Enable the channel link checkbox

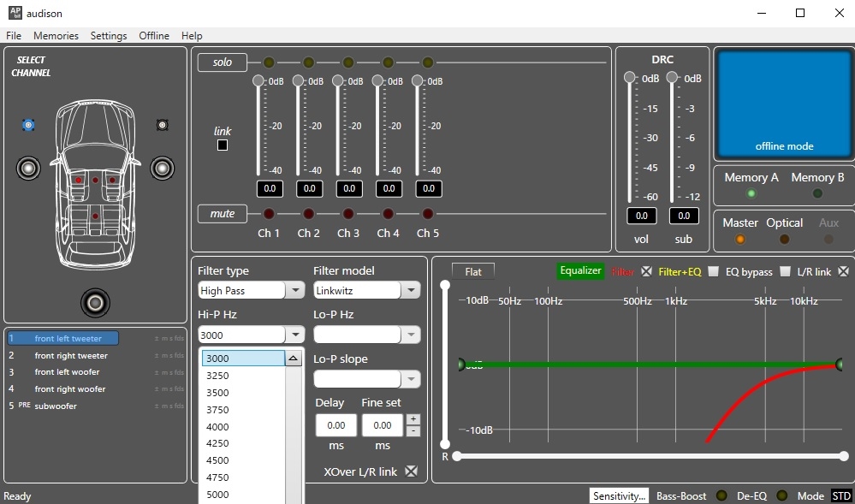(x=223, y=145)
